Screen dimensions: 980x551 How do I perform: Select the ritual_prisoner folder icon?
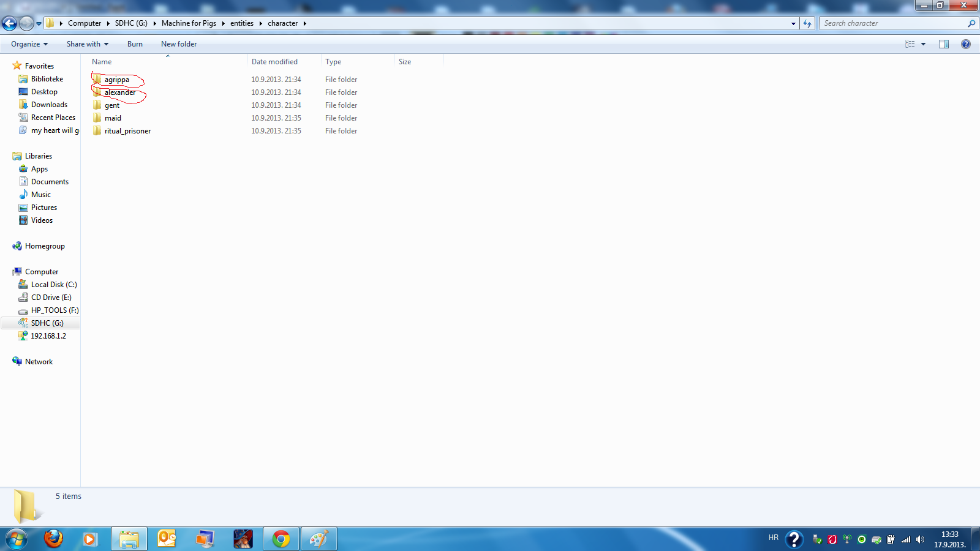(97, 130)
